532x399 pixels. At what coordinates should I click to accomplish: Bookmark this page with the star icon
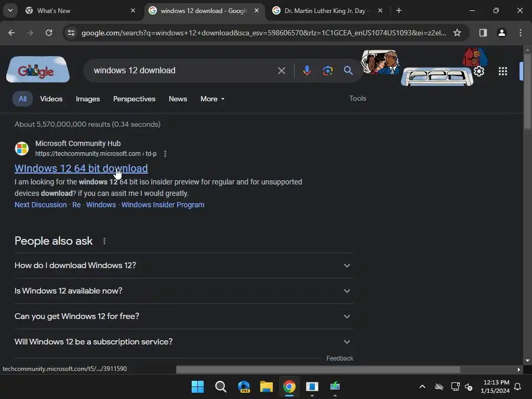point(457,33)
